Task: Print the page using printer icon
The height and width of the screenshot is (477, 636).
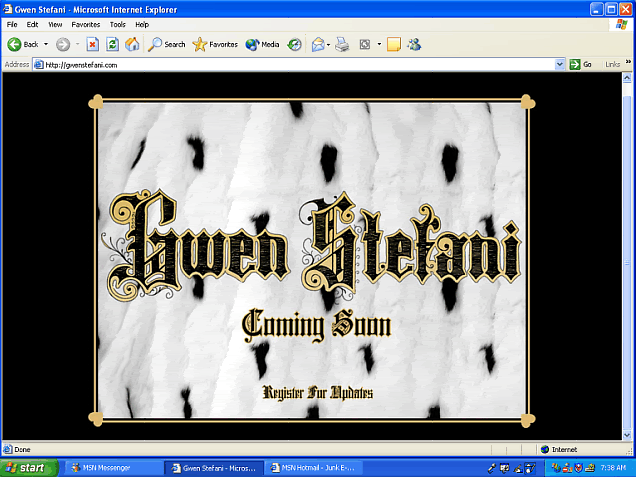Action: pyautogui.click(x=342, y=44)
